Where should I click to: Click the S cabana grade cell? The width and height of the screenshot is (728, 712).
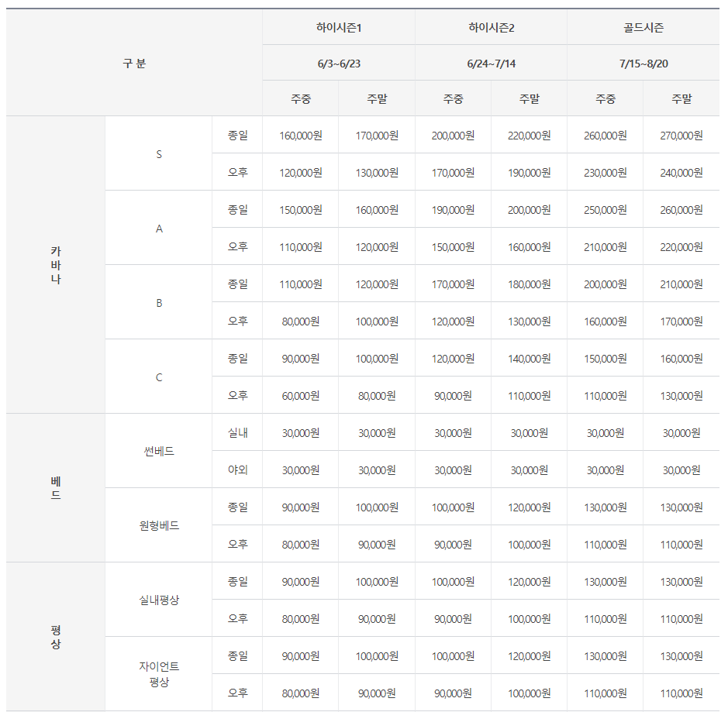159,154
